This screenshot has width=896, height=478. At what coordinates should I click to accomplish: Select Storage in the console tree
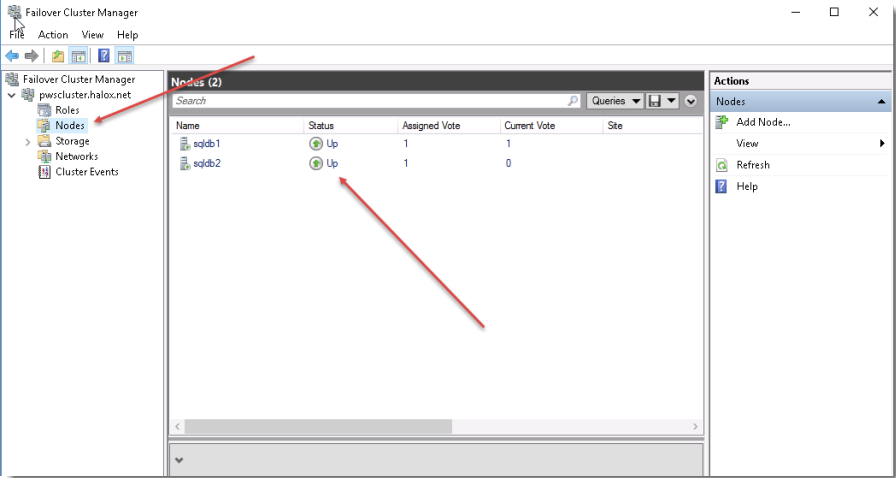tap(72, 141)
